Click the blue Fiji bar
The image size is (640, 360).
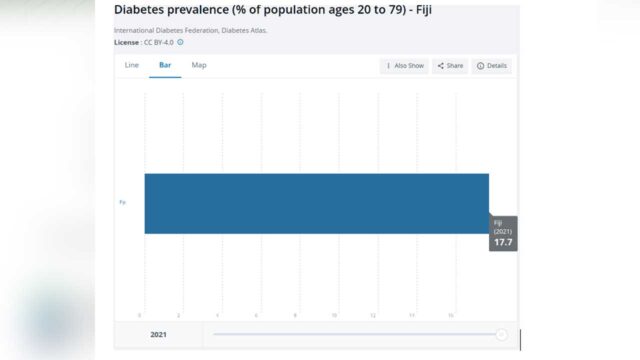point(317,204)
